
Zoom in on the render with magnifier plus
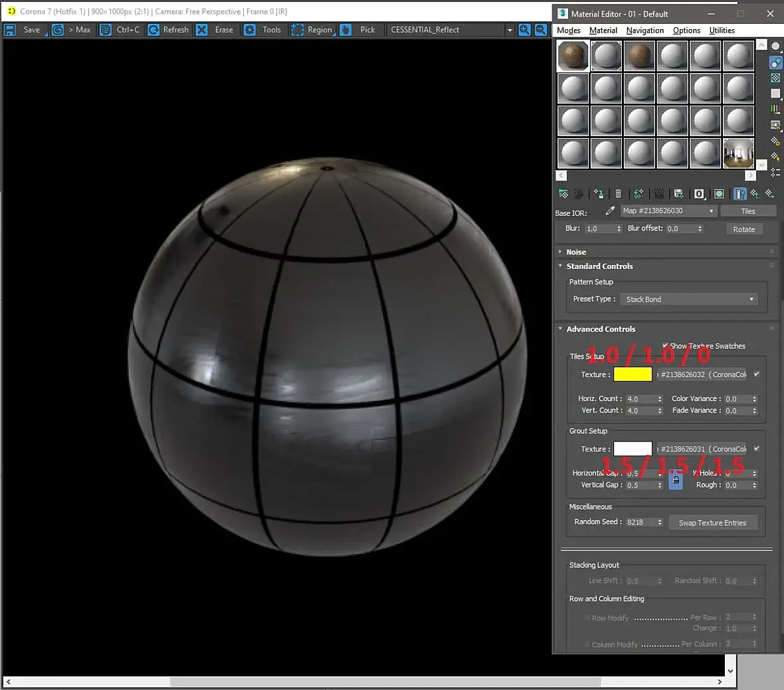click(x=525, y=30)
